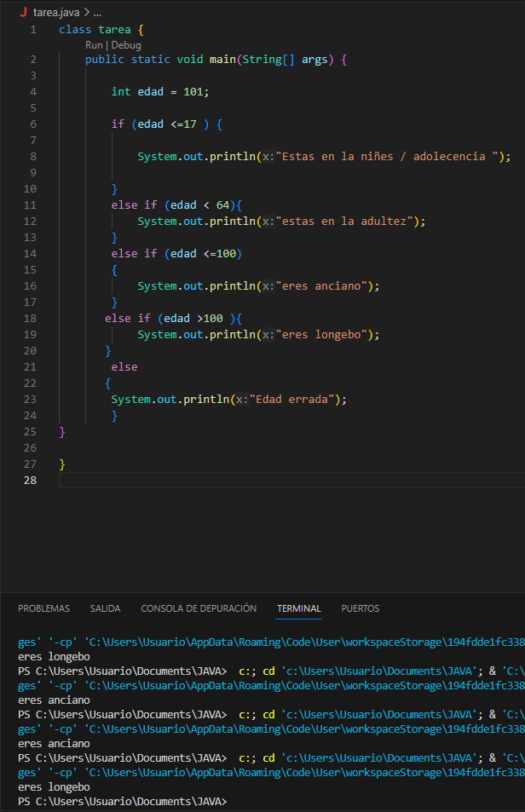Switch to the PROBLEMAS tab

point(43,608)
